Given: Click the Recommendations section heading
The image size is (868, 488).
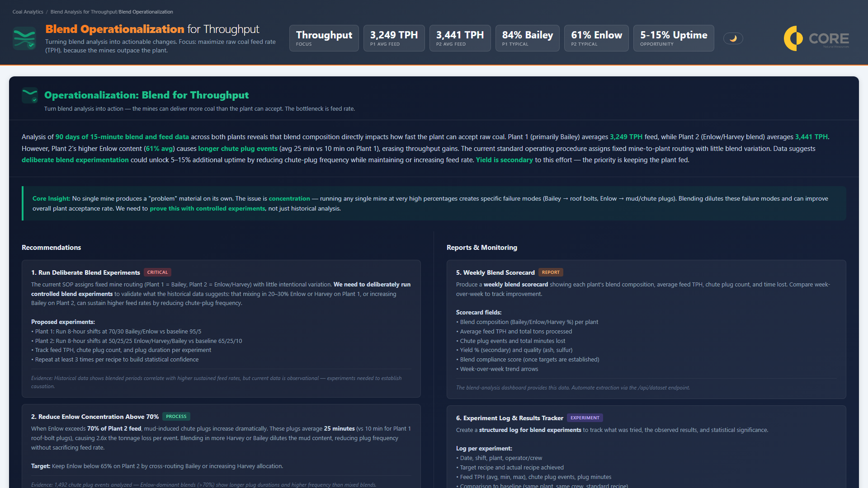Looking at the screenshot, I should click(51, 247).
